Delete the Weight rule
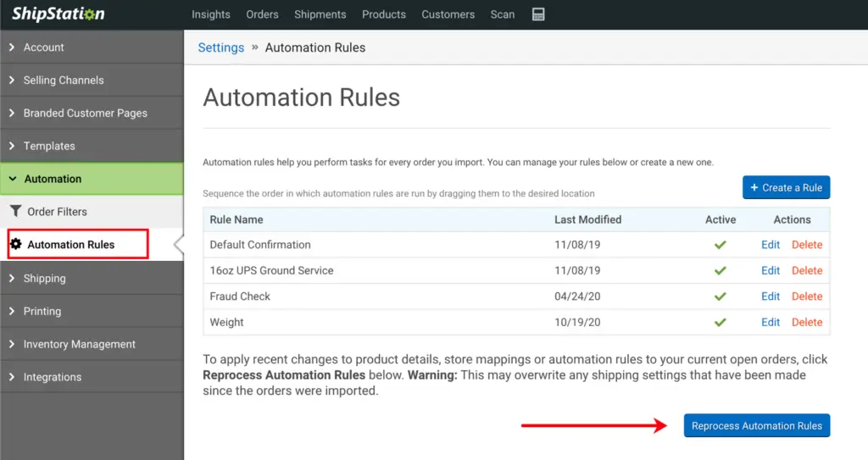This screenshot has width=868, height=460. (x=807, y=323)
